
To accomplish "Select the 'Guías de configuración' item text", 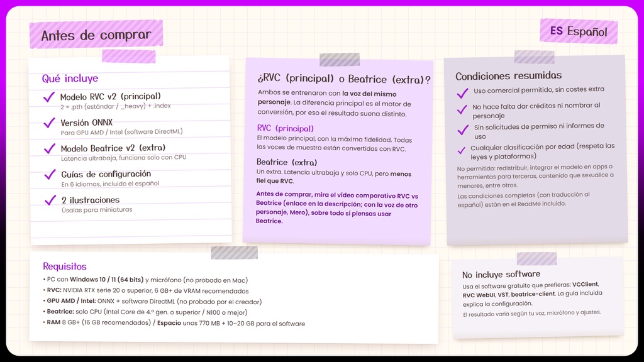I will (106, 174).
